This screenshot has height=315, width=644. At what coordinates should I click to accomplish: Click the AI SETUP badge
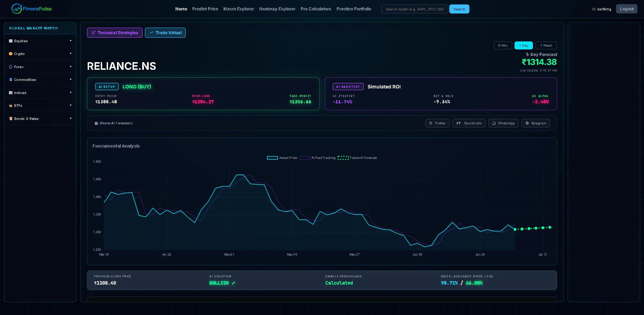click(107, 87)
